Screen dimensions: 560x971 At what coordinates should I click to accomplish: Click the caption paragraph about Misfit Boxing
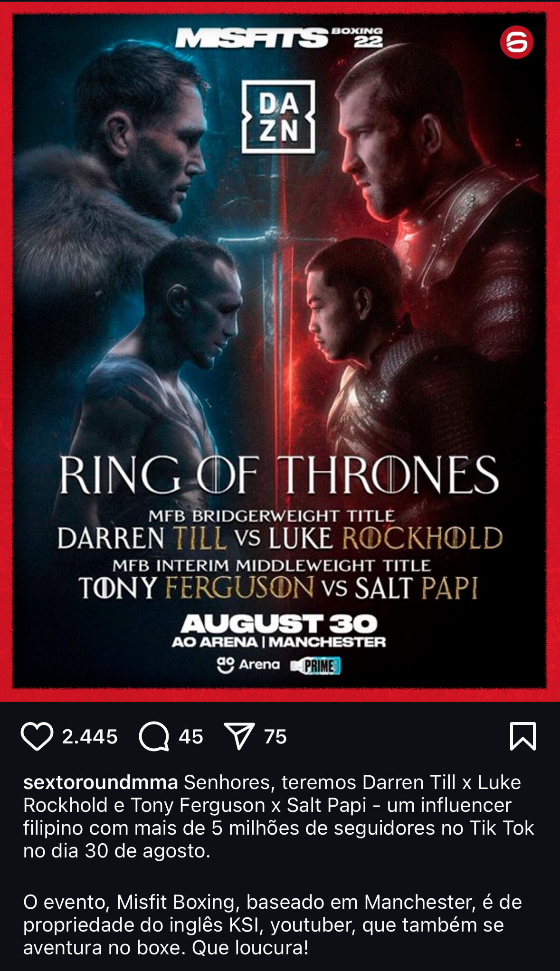(273, 925)
